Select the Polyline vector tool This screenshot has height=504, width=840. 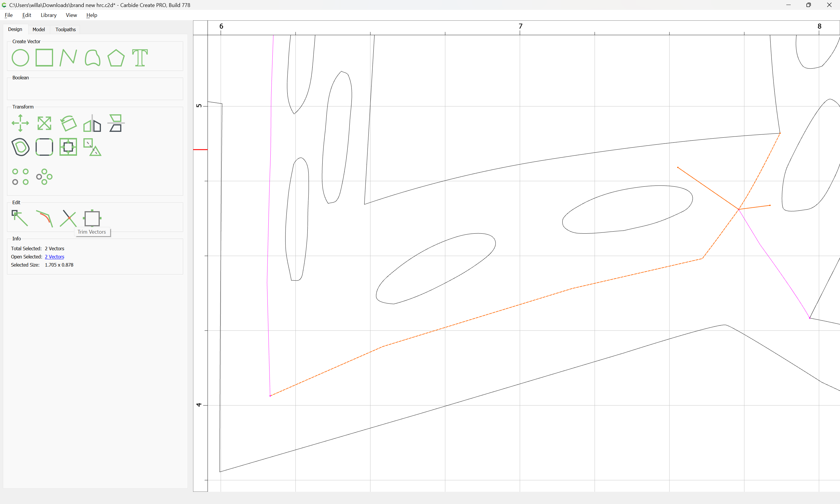(68, 57)
